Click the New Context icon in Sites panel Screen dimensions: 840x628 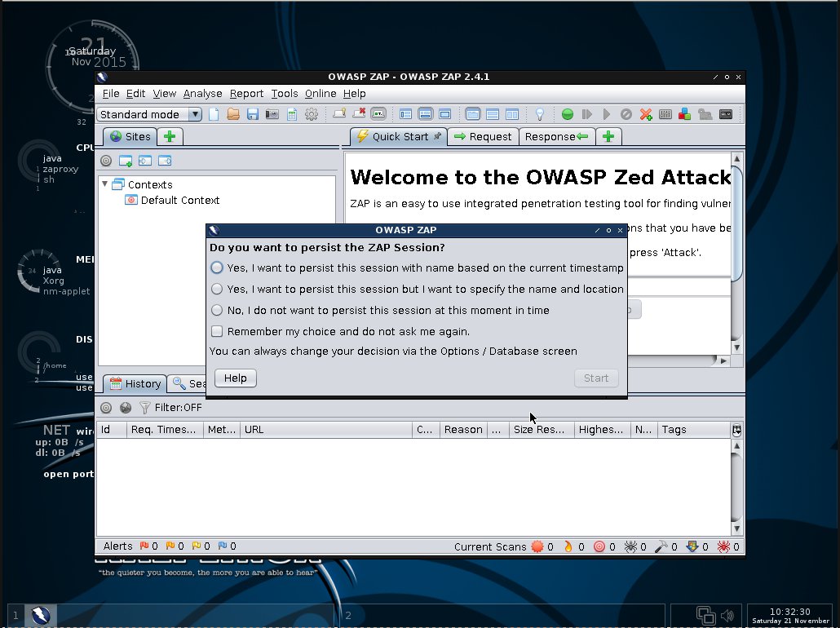(126, 161)
